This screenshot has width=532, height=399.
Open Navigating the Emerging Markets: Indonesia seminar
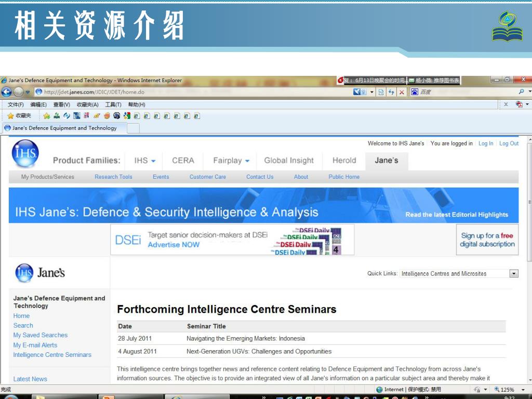point(246,339)
